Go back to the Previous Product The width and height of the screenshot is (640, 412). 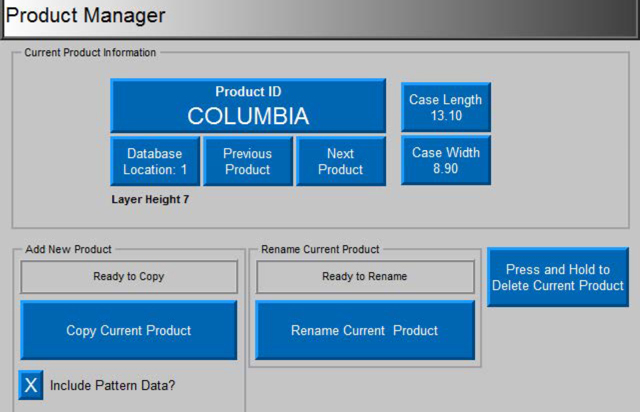tap(248, 162)
